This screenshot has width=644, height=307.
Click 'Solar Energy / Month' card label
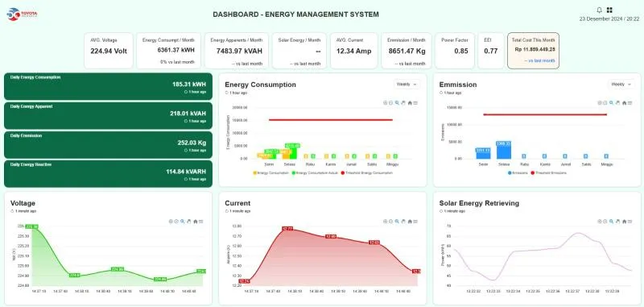pos(299,40)
